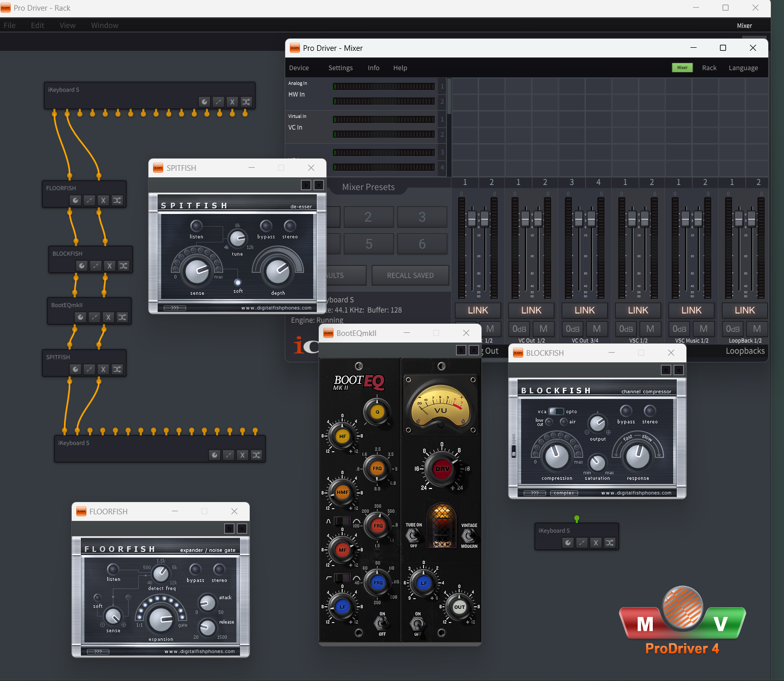Click the yellow Q knob in BootEQ
The height and width of the screenshot is (681, 784).
[377, 412]
